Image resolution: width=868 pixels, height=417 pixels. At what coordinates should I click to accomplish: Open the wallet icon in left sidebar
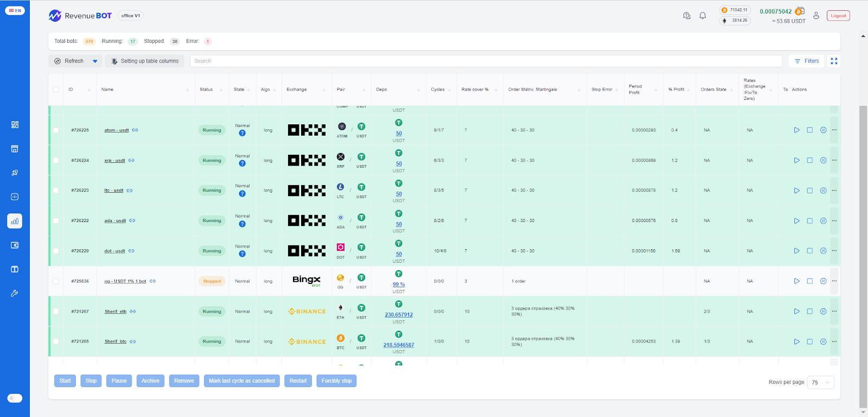pyautogui.click(x=15, y=245)
